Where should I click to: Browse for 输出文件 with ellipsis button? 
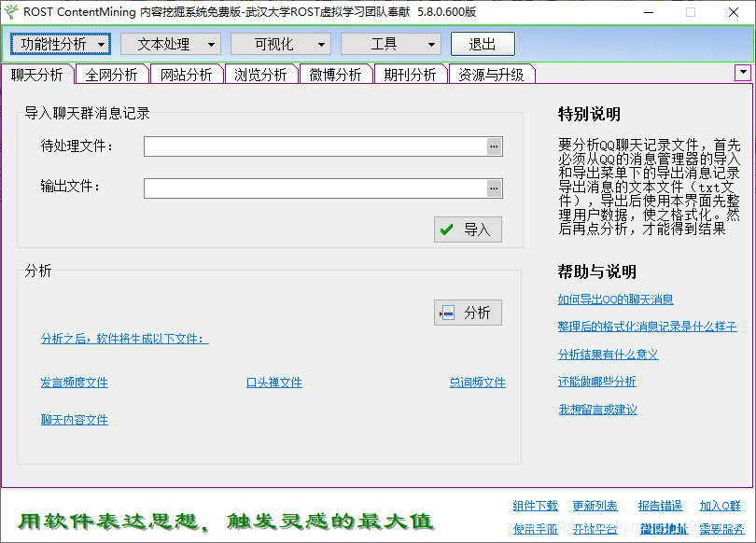pos(494,188)
